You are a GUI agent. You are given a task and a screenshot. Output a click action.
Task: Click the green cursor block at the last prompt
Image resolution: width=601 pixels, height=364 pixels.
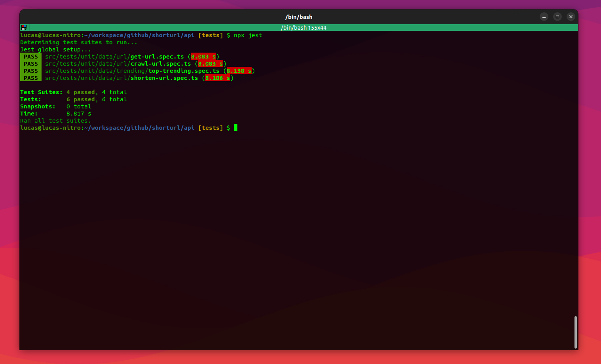[235, 127]
